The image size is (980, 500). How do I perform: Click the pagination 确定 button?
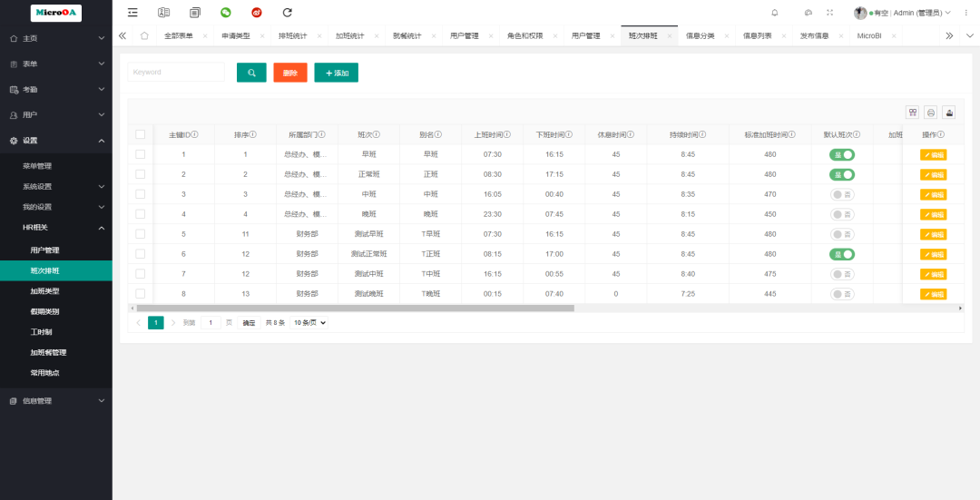pos(249,322)
